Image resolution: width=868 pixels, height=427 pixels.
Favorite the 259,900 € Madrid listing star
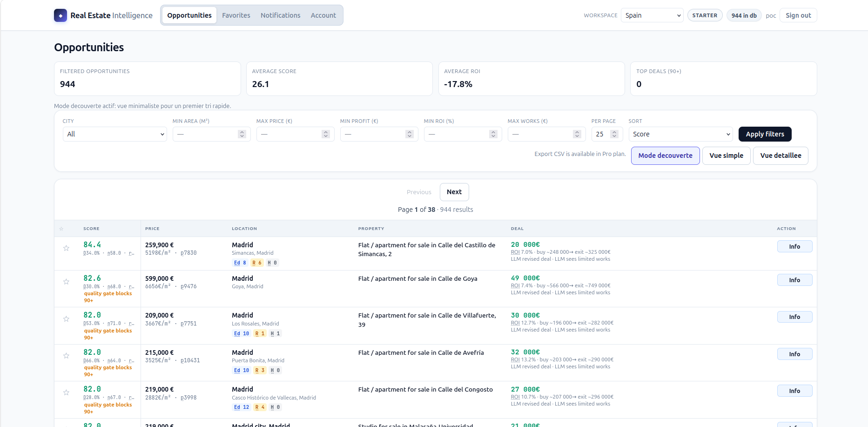click(x=66, y=248)
